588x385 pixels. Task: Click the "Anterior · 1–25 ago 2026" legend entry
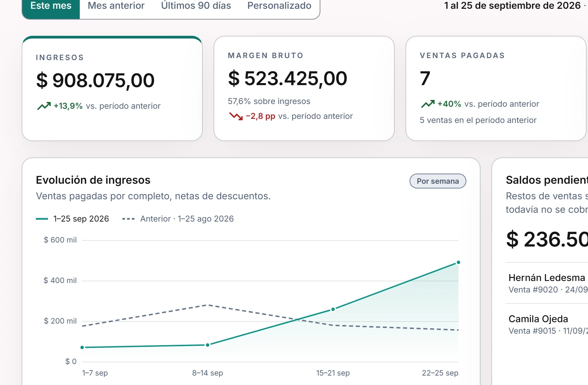(178, 219)
